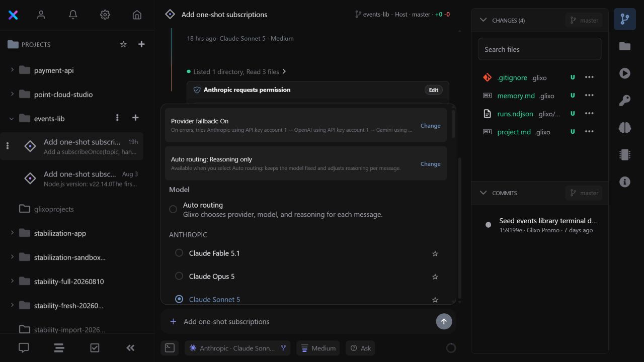Screen dimensions: 644x362
Task: Open the settings gear
Action: pyautogui.click(x=105, y=15)
